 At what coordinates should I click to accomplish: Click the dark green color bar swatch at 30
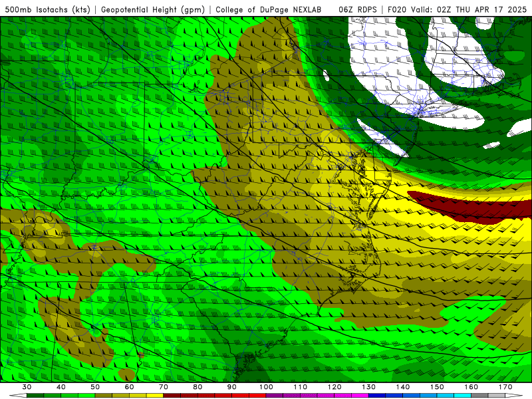click(x=35, y=396)
